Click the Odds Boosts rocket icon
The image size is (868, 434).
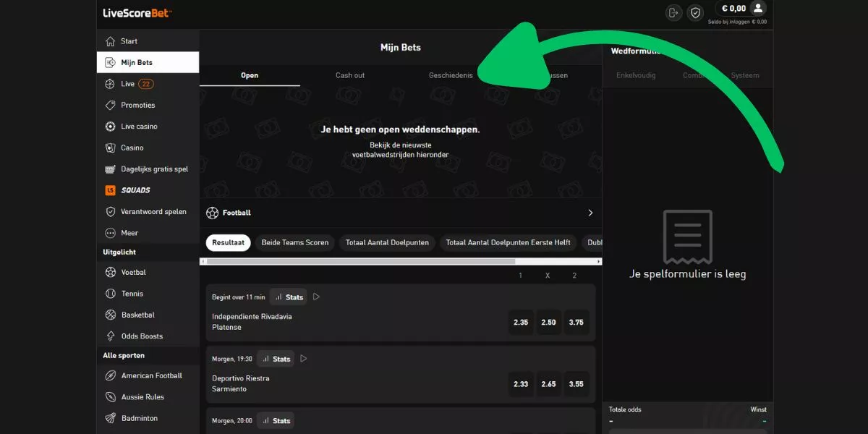(110, 336)
